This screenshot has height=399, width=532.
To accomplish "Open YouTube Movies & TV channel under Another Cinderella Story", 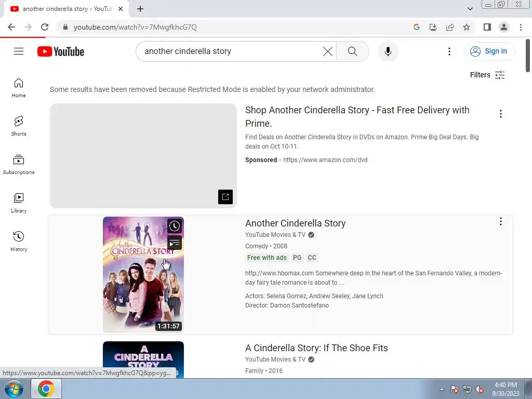I will click(x=275, y=235).
